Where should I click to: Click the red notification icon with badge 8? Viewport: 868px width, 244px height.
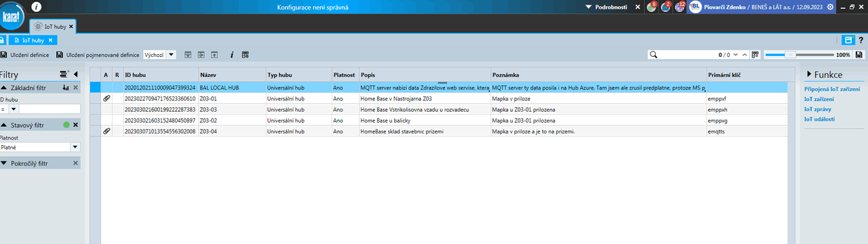click(x=651, y=7)
